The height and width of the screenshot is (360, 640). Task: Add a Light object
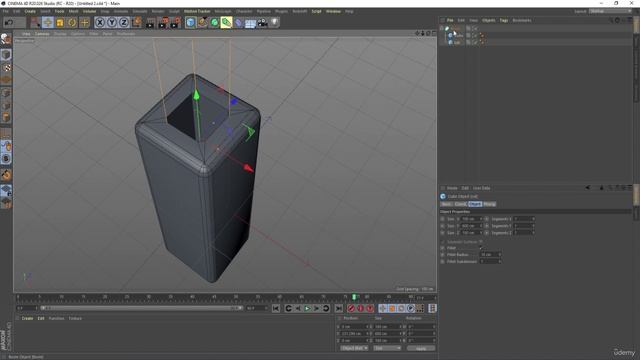[274, 22]
